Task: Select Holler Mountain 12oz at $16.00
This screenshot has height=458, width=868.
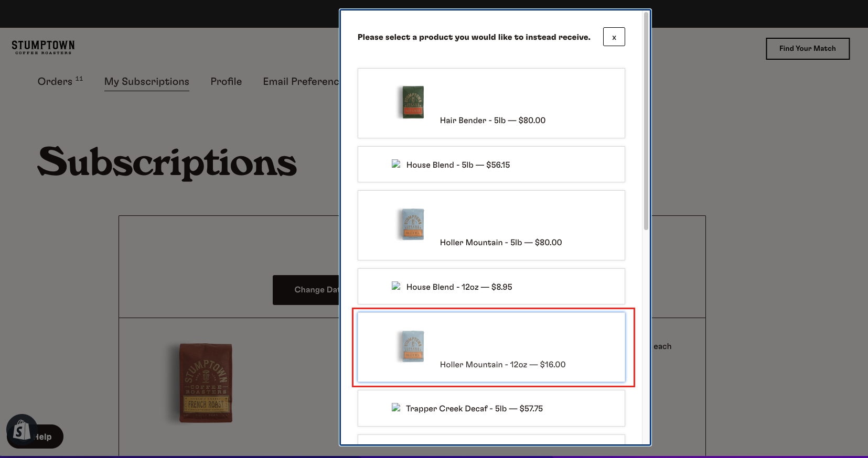Action: coord(491,347)
